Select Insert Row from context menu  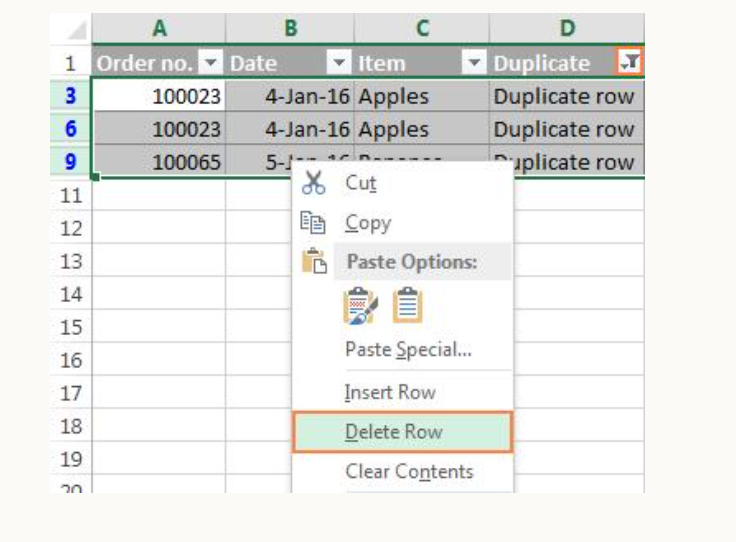[x=403, y=392]
